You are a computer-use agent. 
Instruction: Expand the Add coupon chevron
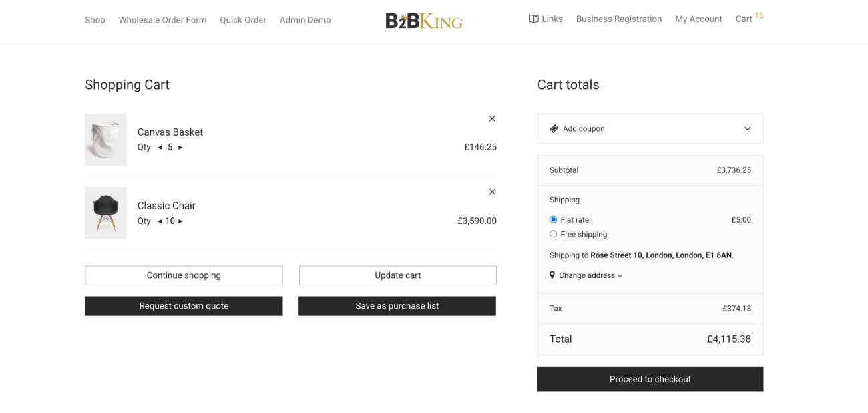tap(748, 128)
